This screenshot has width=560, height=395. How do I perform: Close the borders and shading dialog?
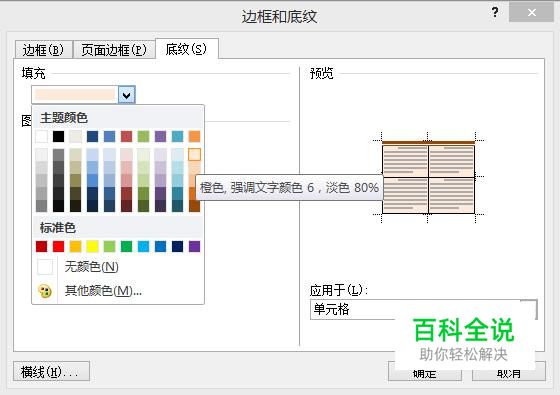[x=531, y=12]
